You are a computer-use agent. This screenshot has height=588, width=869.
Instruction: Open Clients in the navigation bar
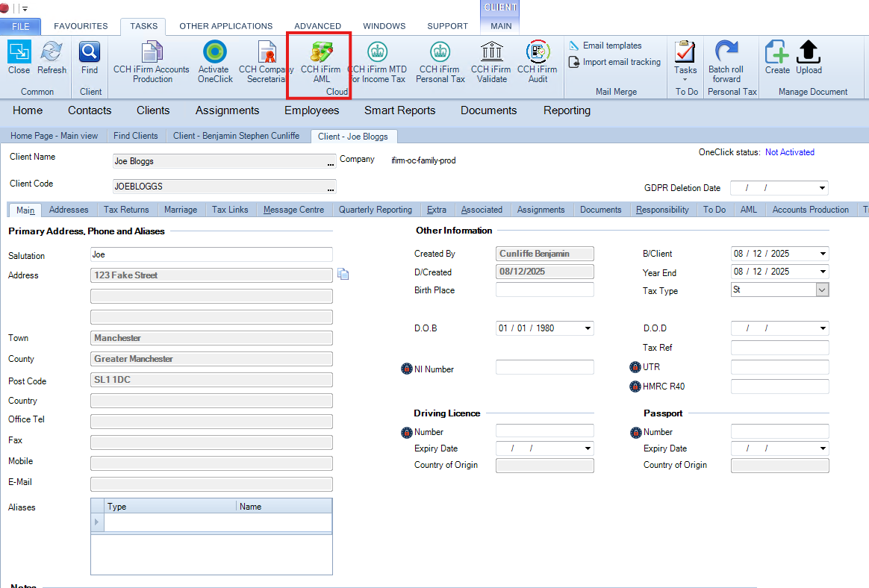click(x=153, y=110)
